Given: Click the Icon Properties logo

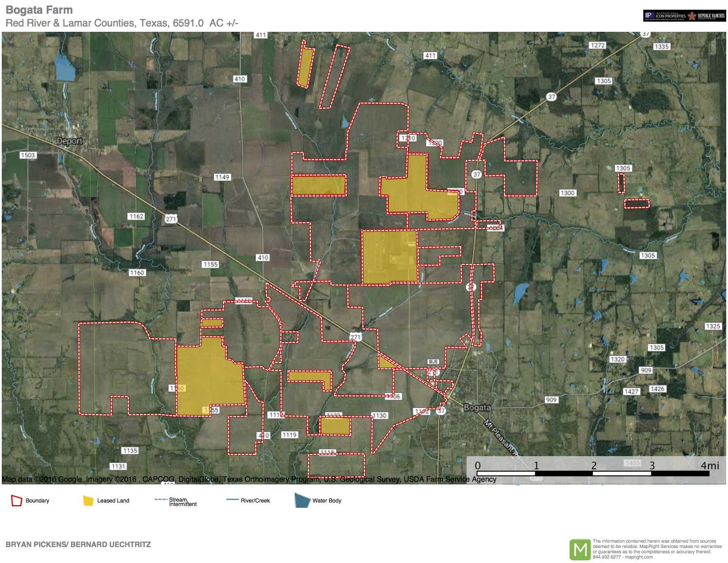Looking at the screenshot, I should pos(665,16).
